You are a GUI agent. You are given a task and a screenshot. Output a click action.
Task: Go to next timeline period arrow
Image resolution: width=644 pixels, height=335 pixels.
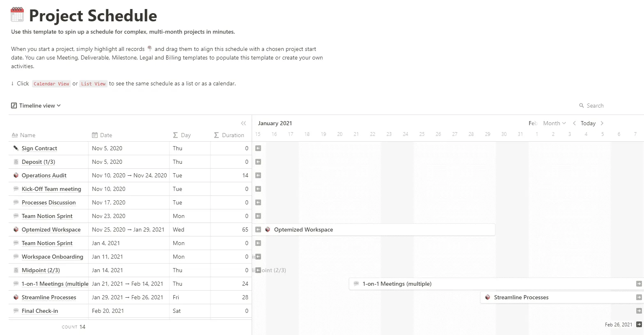point(602,123)
